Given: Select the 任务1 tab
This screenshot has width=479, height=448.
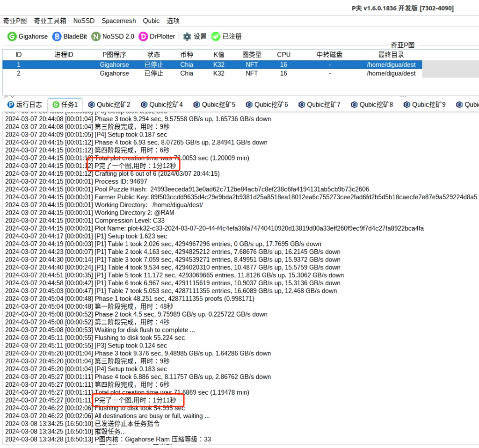Looking at the screenshot, I should point(65,105).
